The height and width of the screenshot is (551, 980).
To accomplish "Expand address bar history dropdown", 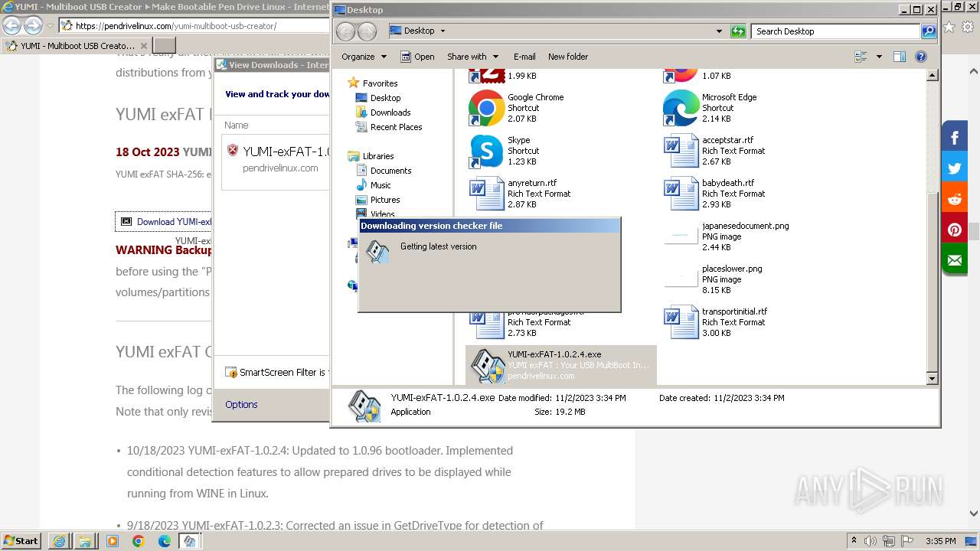I will coord(719,31).
